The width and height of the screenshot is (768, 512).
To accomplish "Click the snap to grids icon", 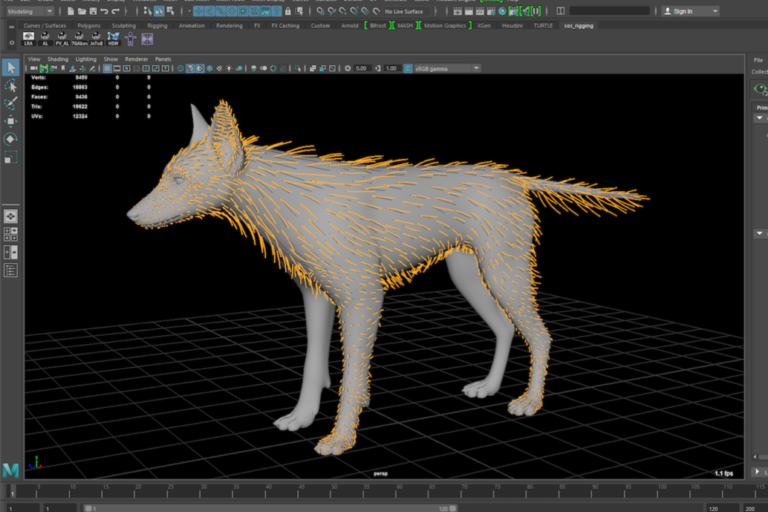I will pyautogui.click(x=320, y=11).
